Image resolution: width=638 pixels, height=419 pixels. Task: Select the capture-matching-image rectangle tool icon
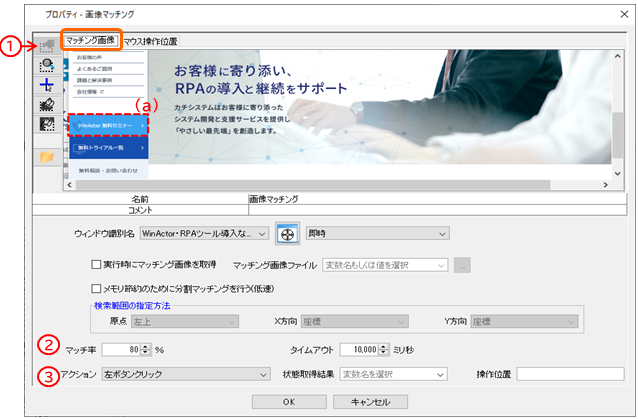(x=47, y=46)
